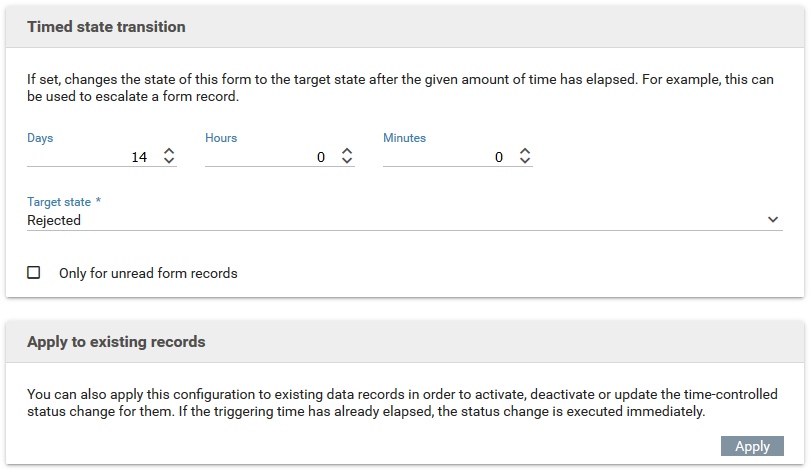
Task: Click the 'Apply to existing records' header
Action: [x=116, y=342]
